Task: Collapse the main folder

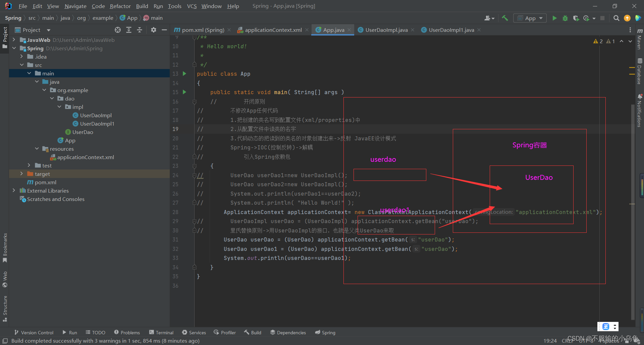Action: (29, 73)
